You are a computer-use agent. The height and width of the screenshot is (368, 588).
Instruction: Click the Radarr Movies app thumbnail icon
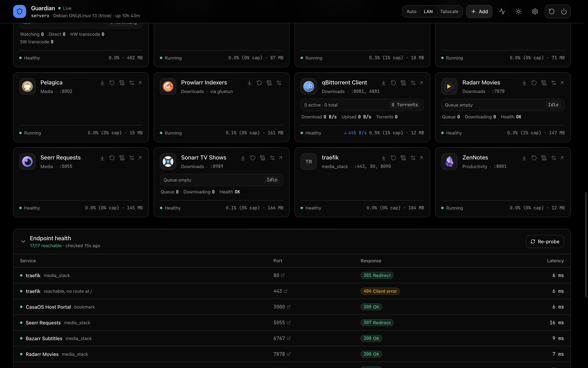tap(449, 86)
